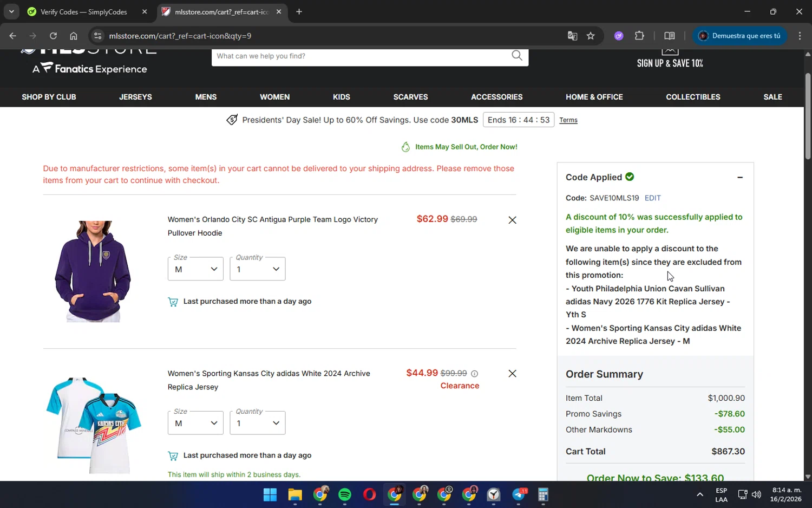The width and height of the screenshot is (812, 508).
Task: Open File Explorer from the taskbar
Action: click(x=294, y=494)
